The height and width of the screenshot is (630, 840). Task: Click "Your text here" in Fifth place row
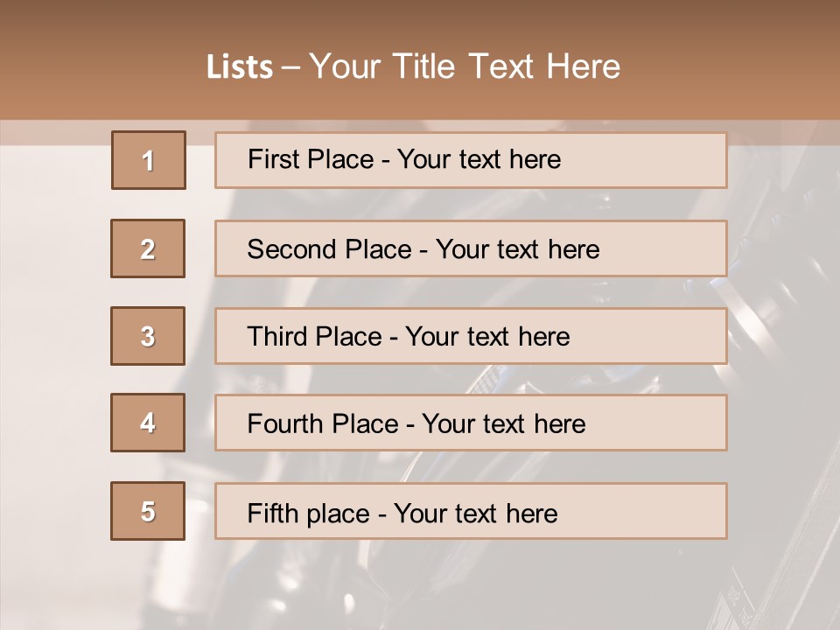(x=475, y=513)
